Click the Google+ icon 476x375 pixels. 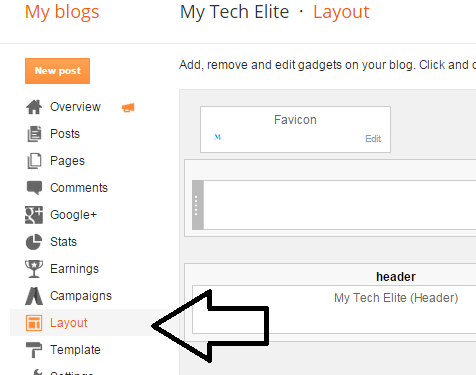[34, 215]
